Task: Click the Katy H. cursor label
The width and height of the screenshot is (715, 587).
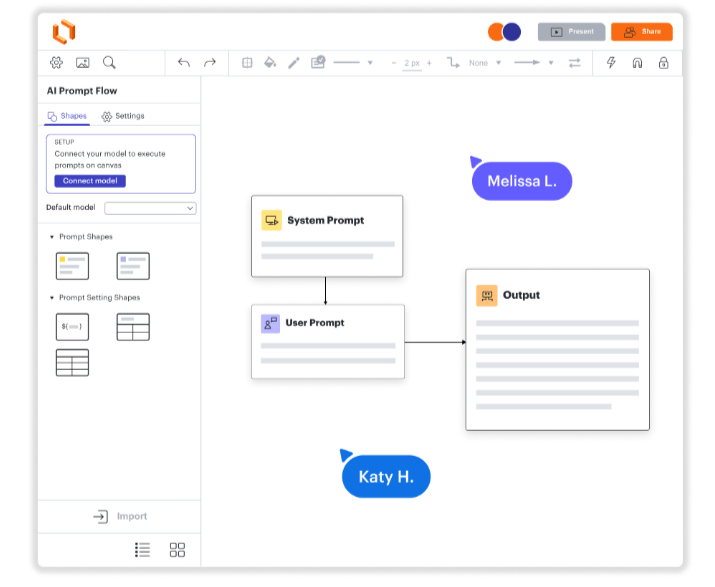Action: 386,477
